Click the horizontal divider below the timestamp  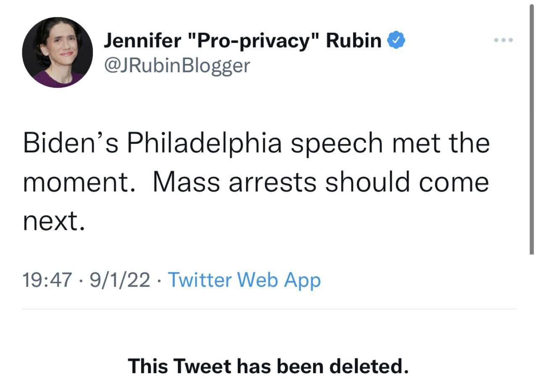[269, 309]
